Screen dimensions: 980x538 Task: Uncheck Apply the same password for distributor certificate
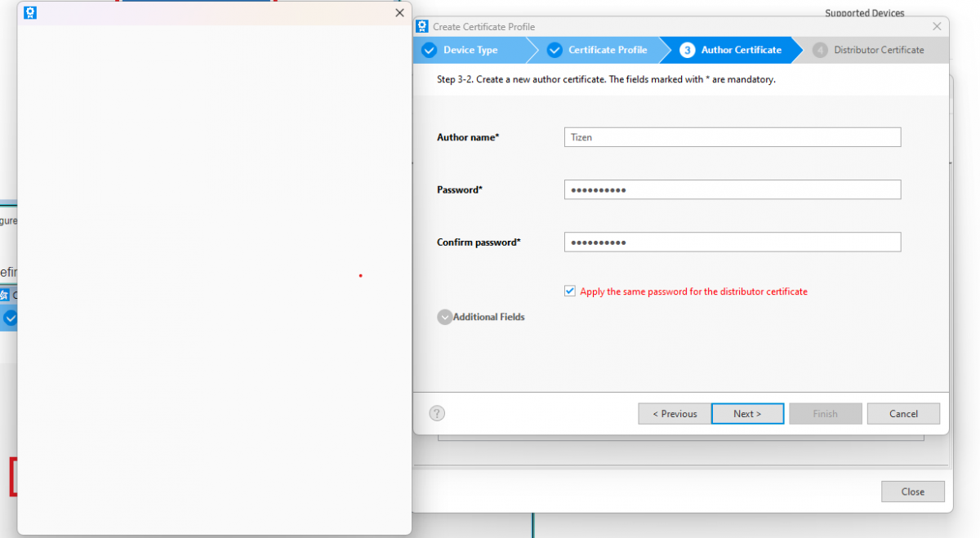point(570,291)
